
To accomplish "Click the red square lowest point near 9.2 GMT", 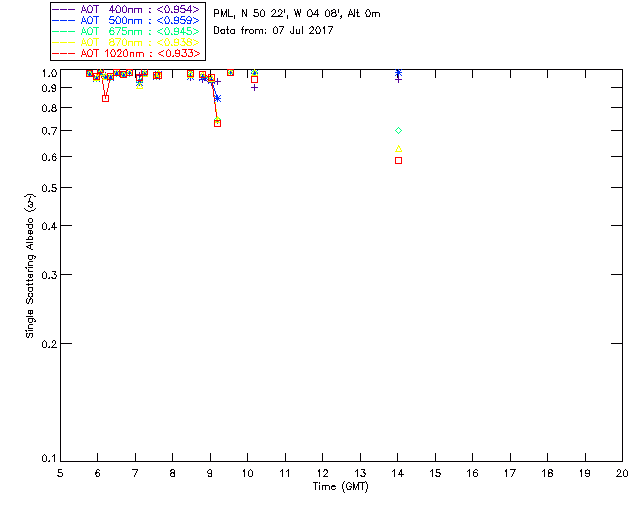I will pos(218,123).
